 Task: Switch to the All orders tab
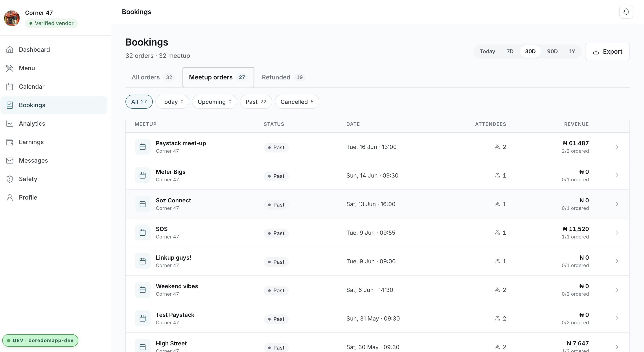153,77
